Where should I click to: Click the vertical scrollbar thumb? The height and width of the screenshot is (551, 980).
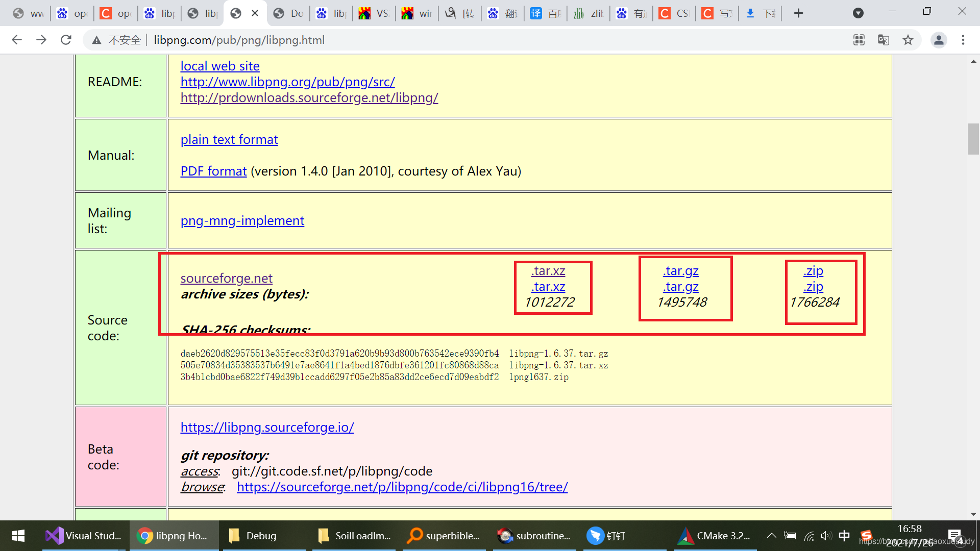click(x=973, y=139)
